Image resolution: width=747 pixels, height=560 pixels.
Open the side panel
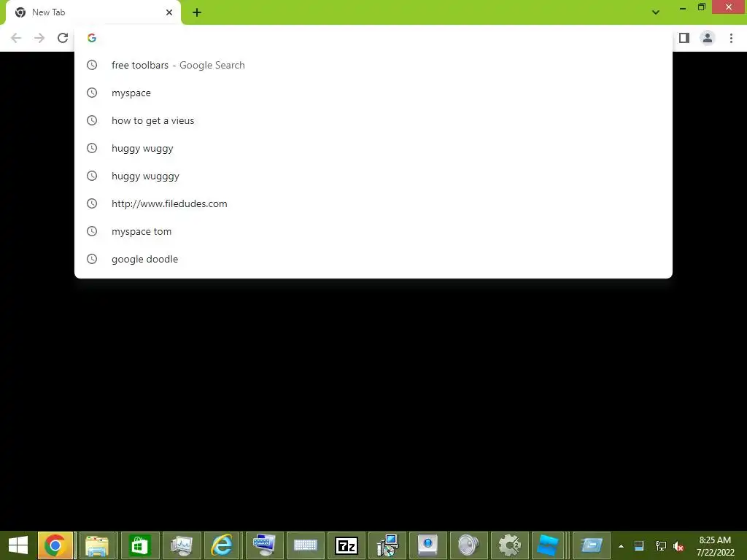point(684,38)
